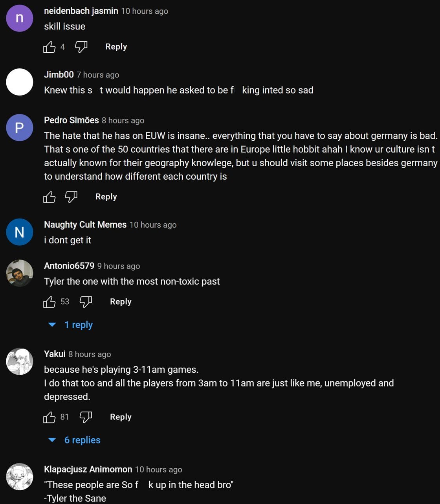This screenshot has height=504, width=440.
Task: Open Jimb00's comment timestamp link
Action: click(98, 75)
